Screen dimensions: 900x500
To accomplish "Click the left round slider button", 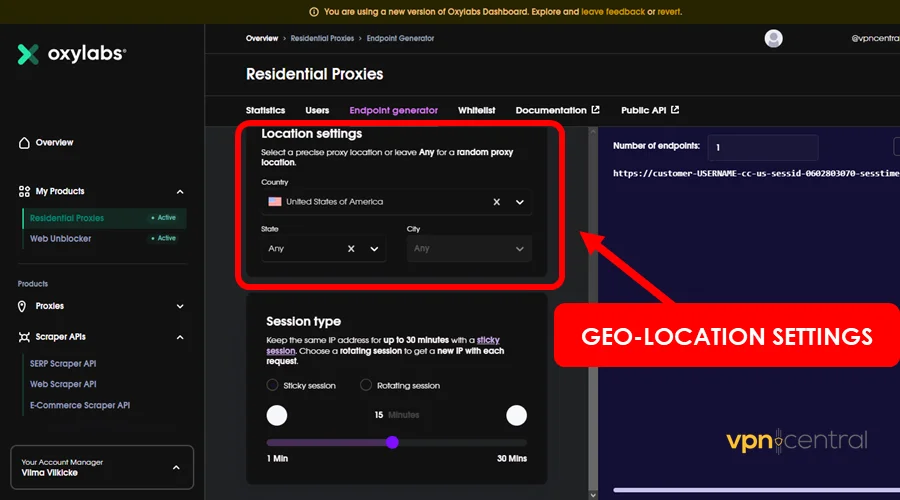I will tap(277, 415).
